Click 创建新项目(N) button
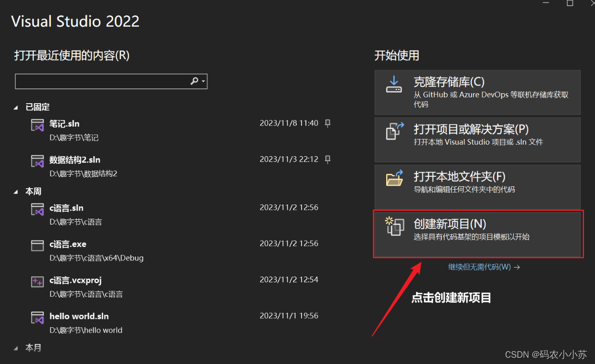The image size is (595, 364). click(x=477, y=234)
